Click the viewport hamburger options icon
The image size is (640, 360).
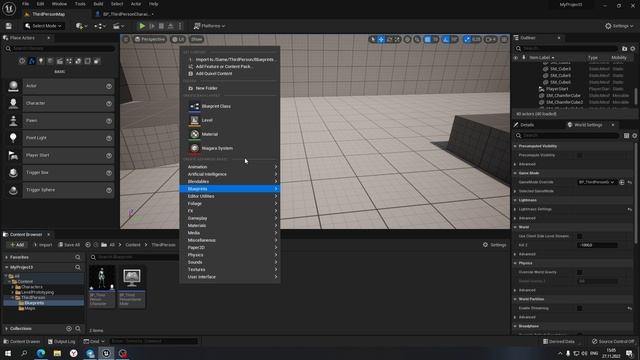click(x=126, y=39)
